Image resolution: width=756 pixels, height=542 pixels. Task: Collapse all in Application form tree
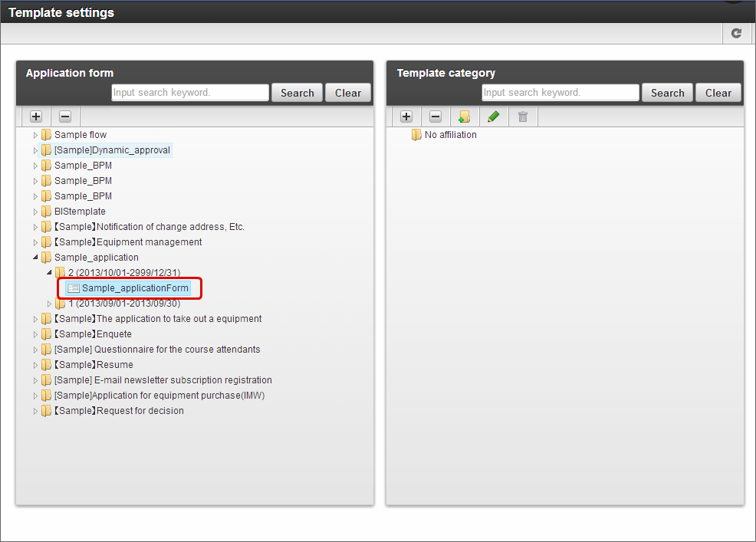(x=65, y=117)
